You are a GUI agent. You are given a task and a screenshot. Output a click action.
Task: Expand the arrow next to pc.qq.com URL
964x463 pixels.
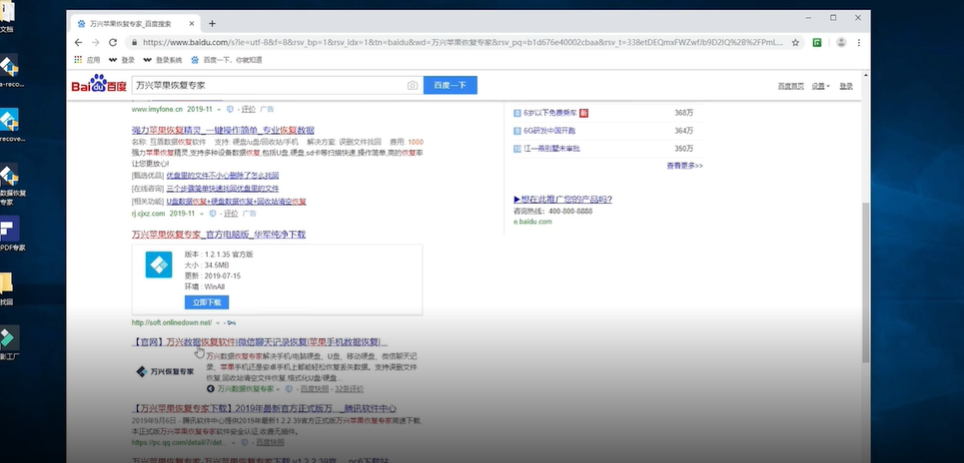click(x=235, y=442)
